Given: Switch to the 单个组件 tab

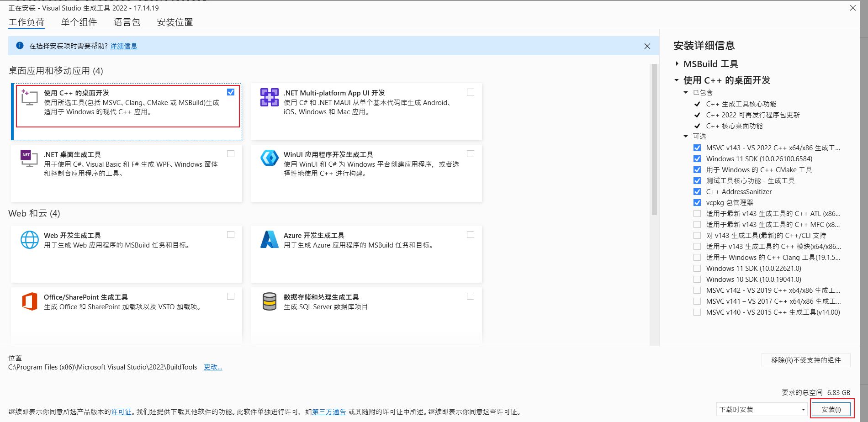Looking at the screenshot, I should coord(79,22).
